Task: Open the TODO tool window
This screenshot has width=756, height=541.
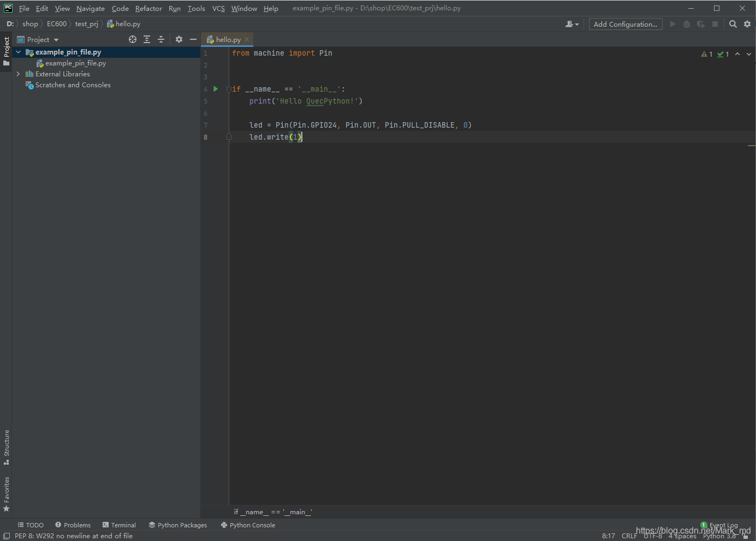Action: tap(31, 525)
